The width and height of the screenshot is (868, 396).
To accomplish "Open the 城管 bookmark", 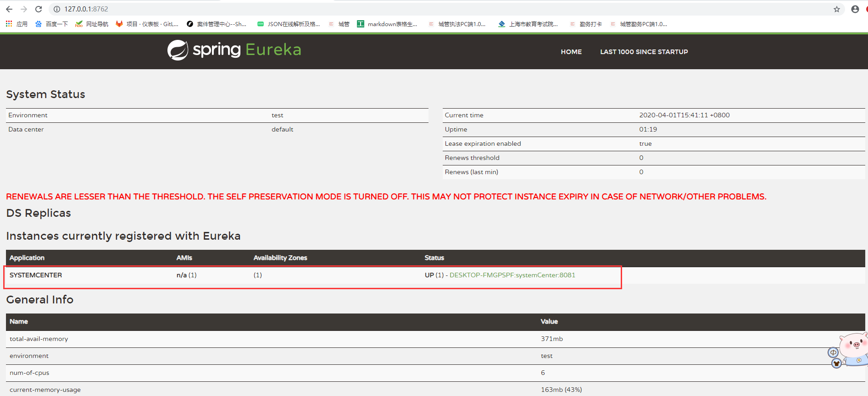I will pyautogui.click(x=339, y=24).
